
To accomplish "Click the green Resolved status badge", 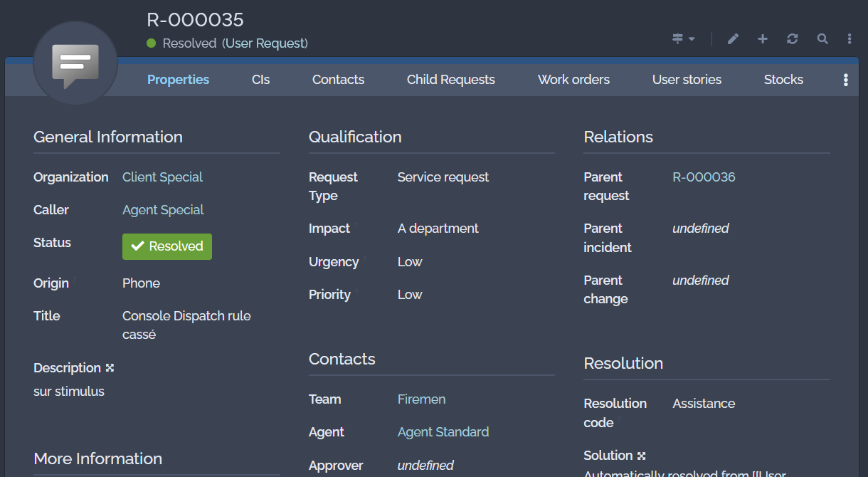I will [167, 246].
